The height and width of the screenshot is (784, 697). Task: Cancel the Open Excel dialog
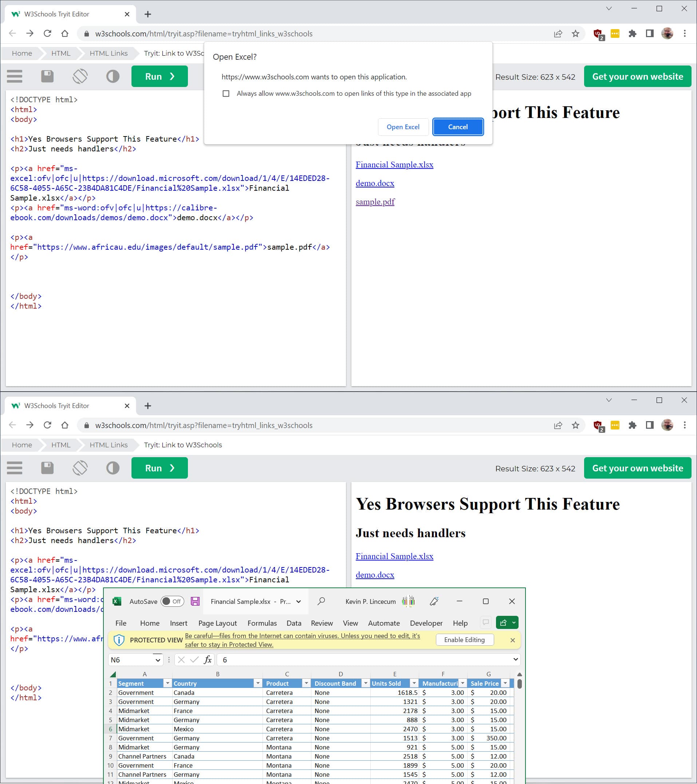(x=458, y=127)
